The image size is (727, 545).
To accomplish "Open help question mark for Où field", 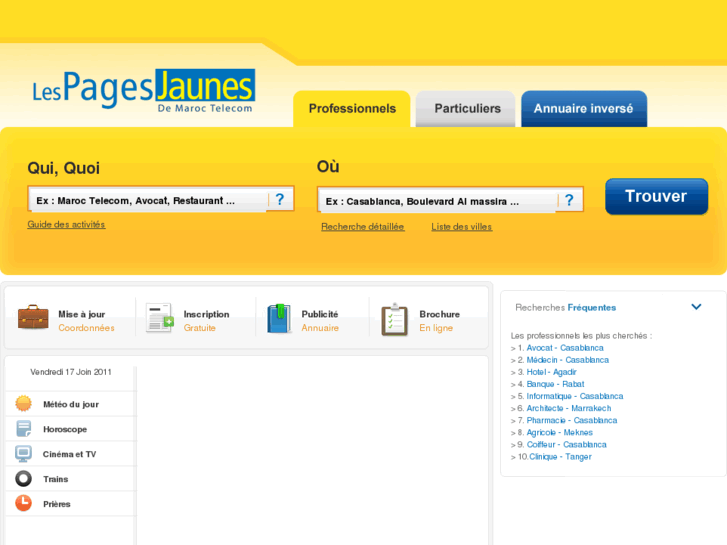I will 569,200.
